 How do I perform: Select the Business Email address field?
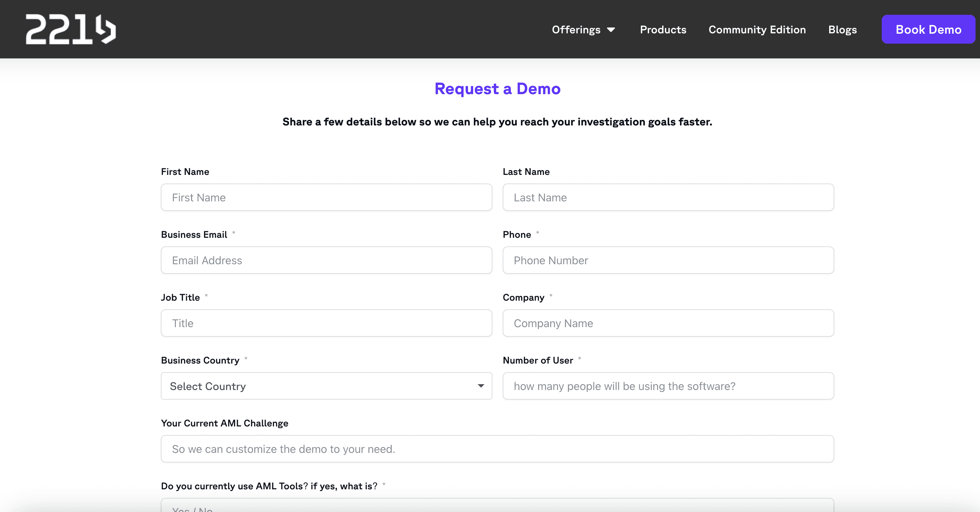click(x=326, y=260)
